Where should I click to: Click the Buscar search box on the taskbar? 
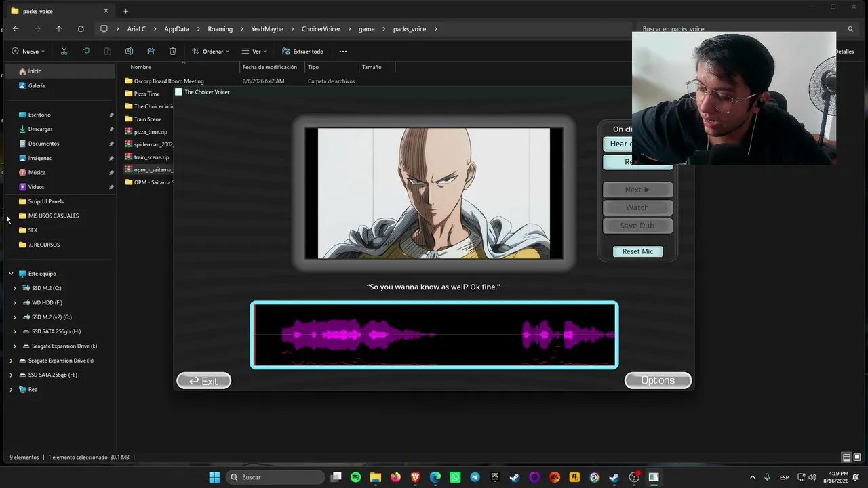pyautogui.click(x=275, y=477)
